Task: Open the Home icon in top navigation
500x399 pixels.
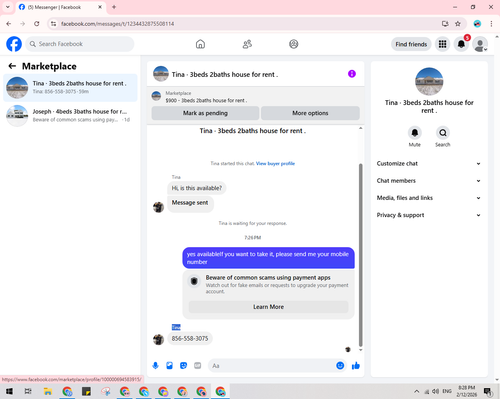Action: click(200, 44)
